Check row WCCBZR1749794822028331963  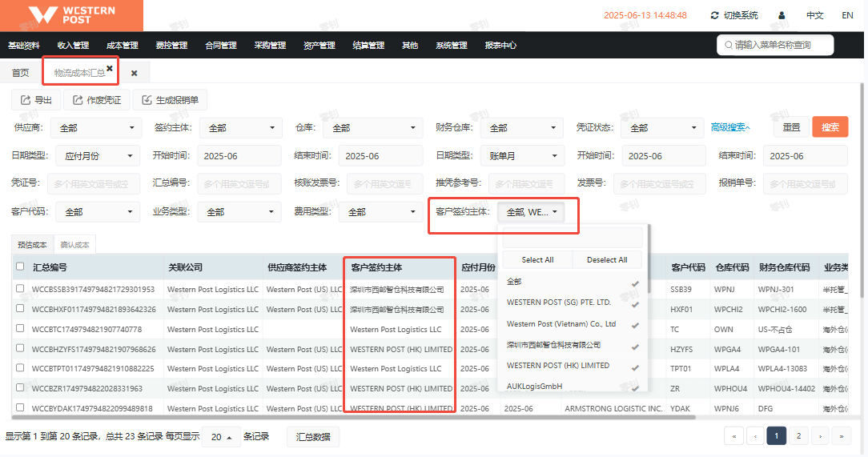click(21, 388)
